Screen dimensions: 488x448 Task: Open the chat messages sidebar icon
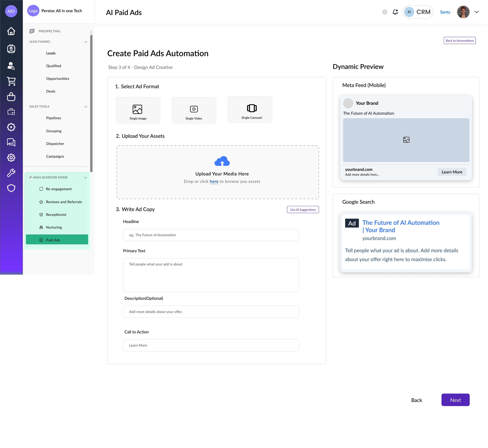11,142
